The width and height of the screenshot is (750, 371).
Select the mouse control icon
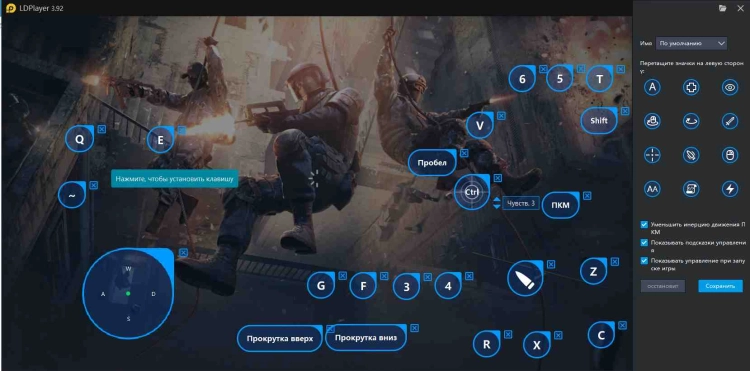coord(729,155)
